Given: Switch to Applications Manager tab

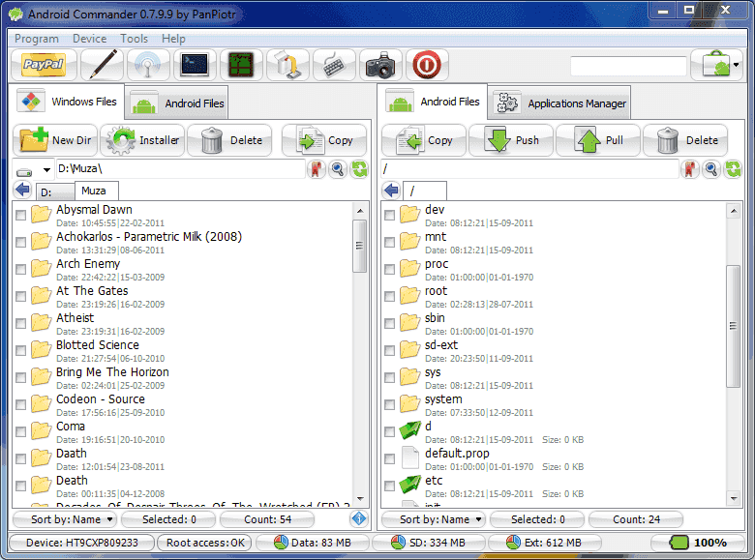Looking at the screenshot, I should (x=559, y=103).
